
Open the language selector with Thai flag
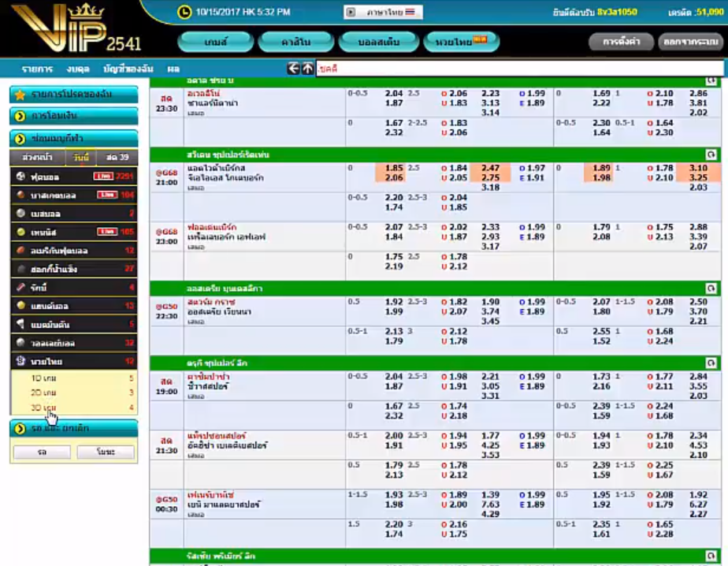(384, 13)
